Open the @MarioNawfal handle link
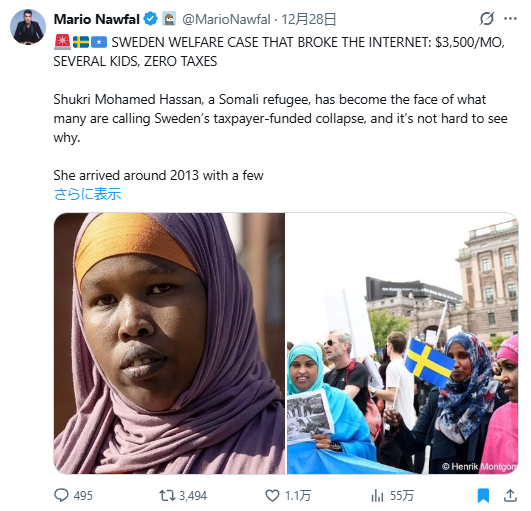531x511 pixels. pos(226,19)
